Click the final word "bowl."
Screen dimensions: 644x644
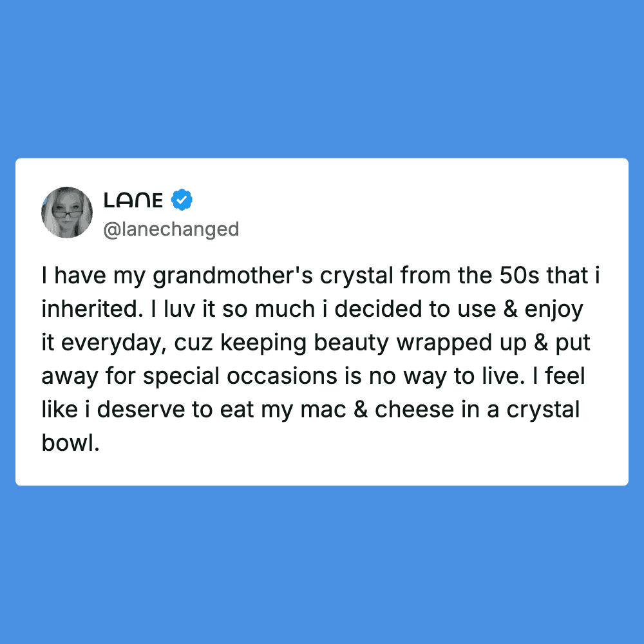[71, 444]
